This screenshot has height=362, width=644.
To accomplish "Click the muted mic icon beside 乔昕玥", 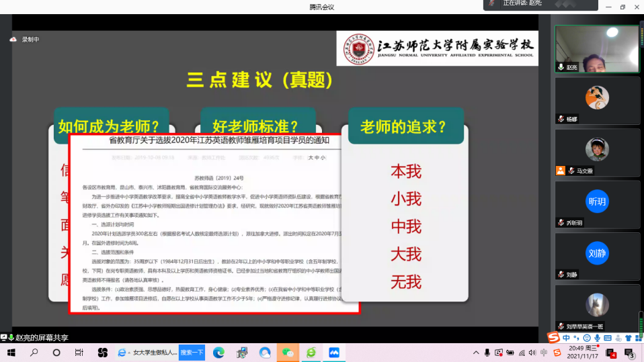I will (561, 222).
